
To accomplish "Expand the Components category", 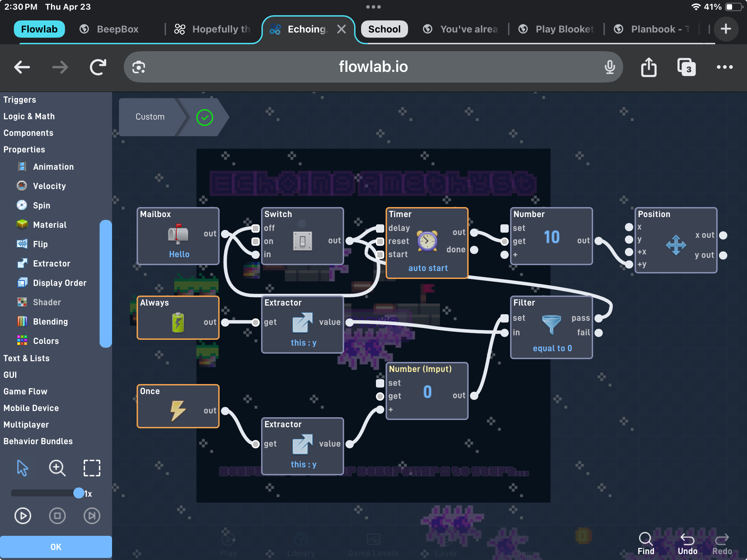I will coord(28,133).
